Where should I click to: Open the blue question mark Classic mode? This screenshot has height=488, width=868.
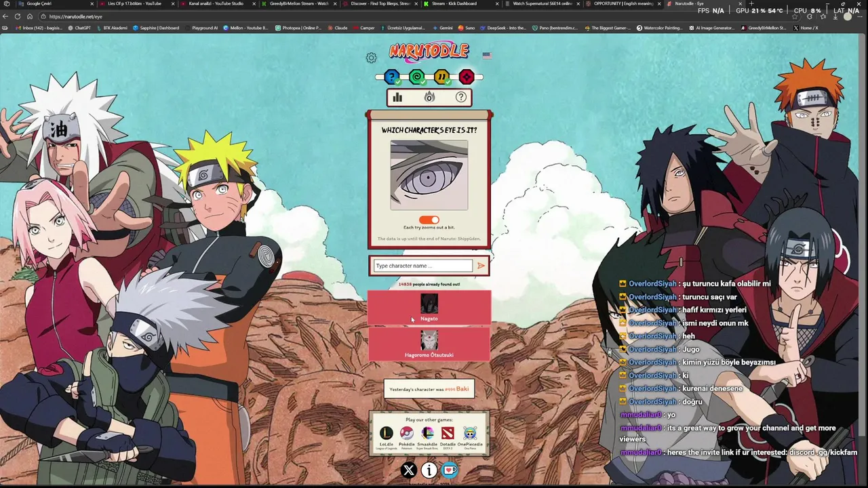click(391, 77)
